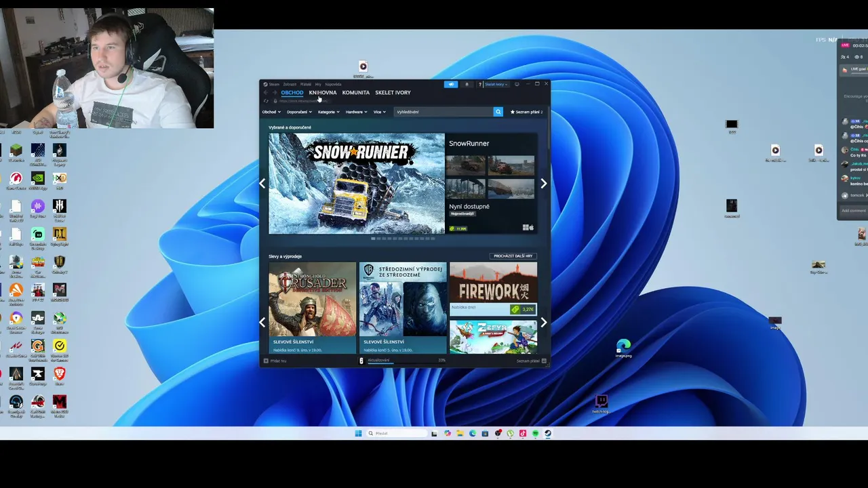This screenshot has height=488, width=868.
Task: Open the SnowRunner featured banner image
Action: (x=357, y=183)
